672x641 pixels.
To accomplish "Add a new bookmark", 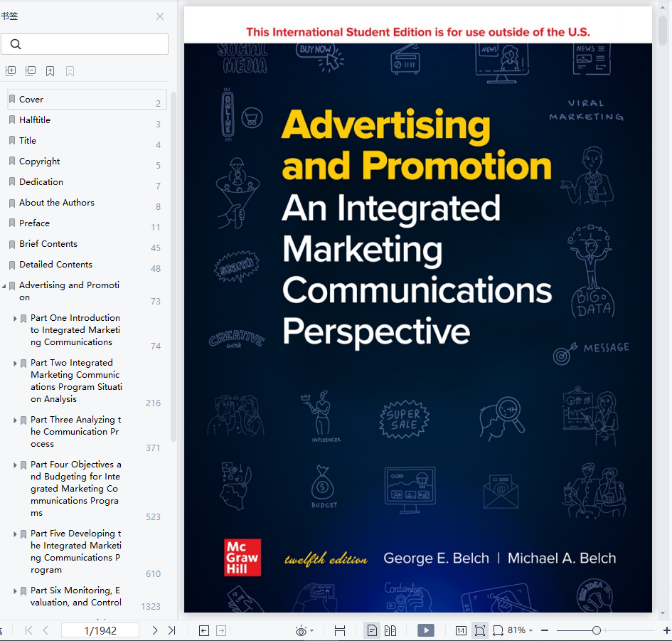I will (50, 70).
